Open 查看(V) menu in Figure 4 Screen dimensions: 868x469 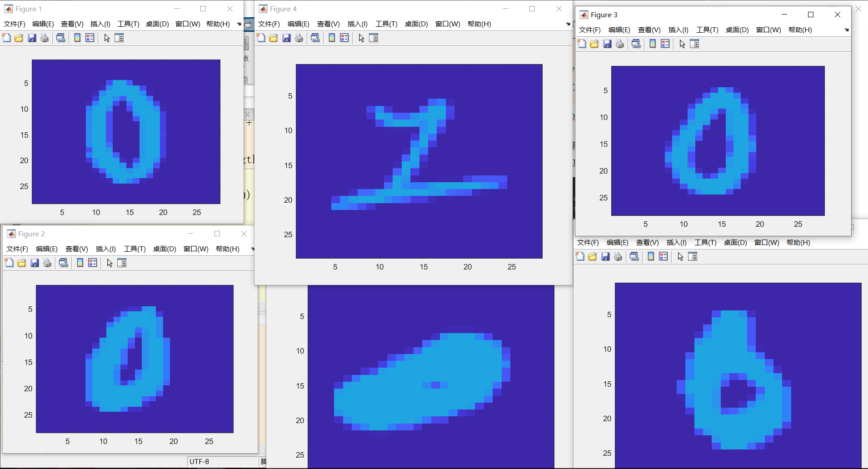pos(329,24)
